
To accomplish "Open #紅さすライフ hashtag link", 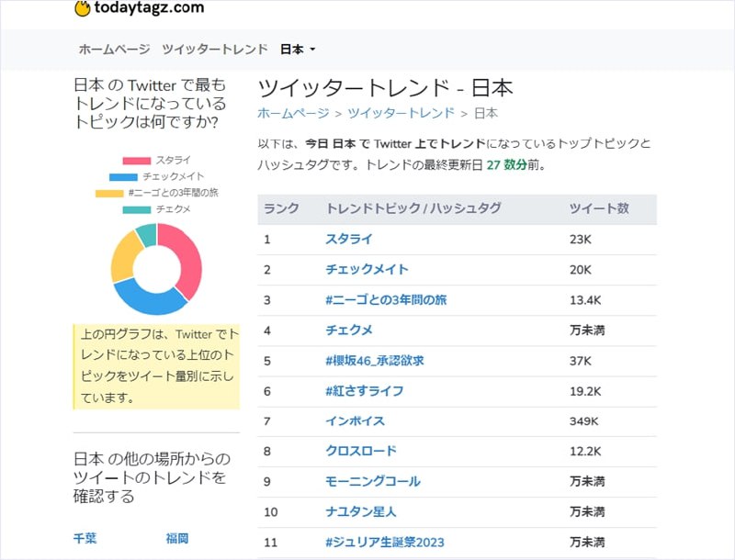I will 364,391.
